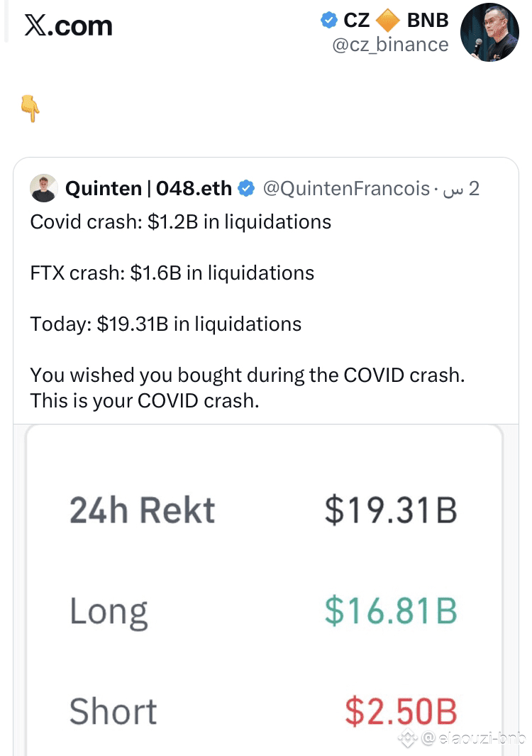
Task: Open the @QuintenFrancois profile handle
Action: click(x=346, y=189)
